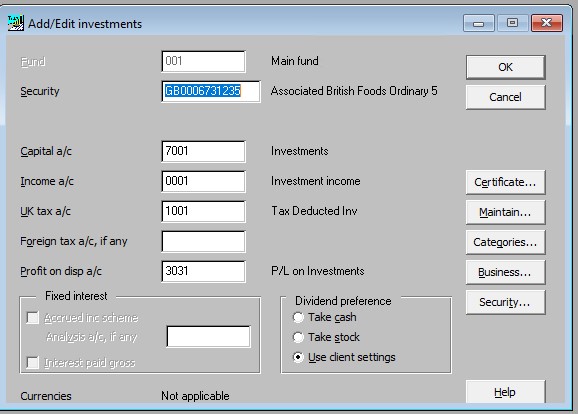Click the Analysis a/c input field
This screenshot has height=414, width=578.
(209, 336)
